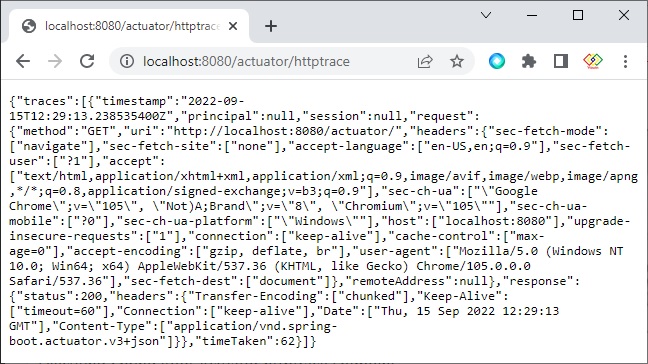Reload the httptrace page
648x364 pixels.
(x=87, y=61)
